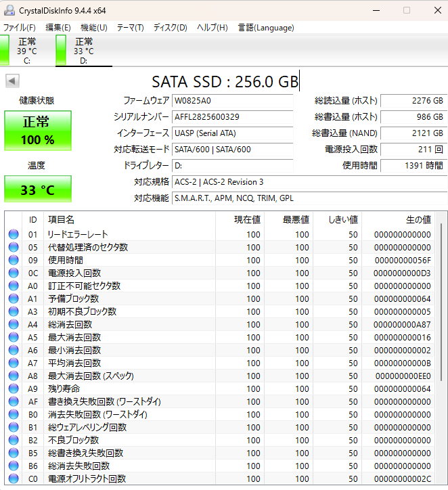Click status circle for AF 書き換え失敗回数
The image size is (448, 490).
14,401
